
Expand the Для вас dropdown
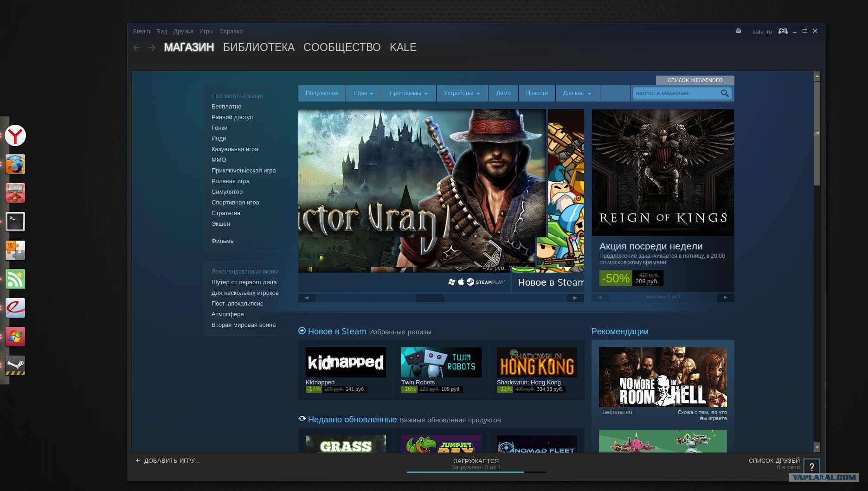[x=577, y=93]
